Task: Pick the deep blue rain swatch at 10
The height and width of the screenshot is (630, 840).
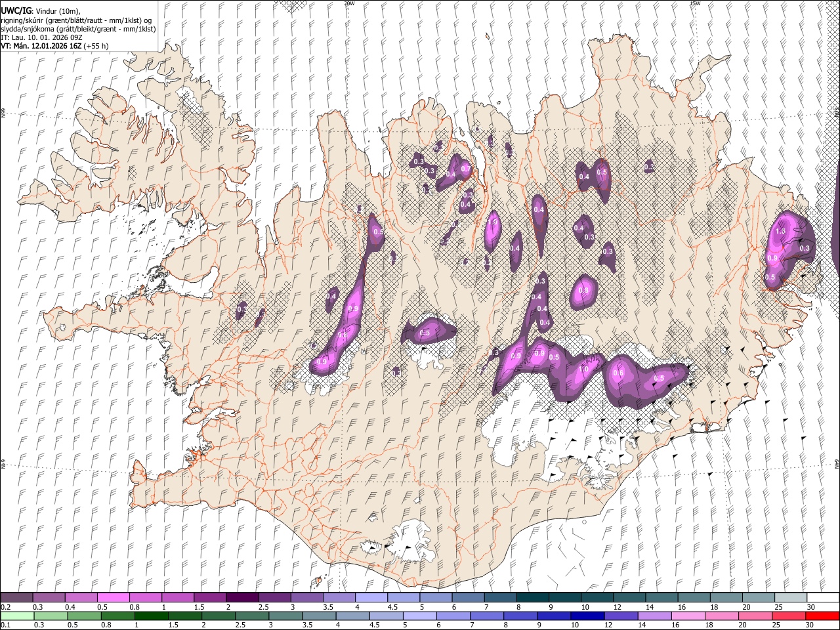Action: (x=587, y=616)
